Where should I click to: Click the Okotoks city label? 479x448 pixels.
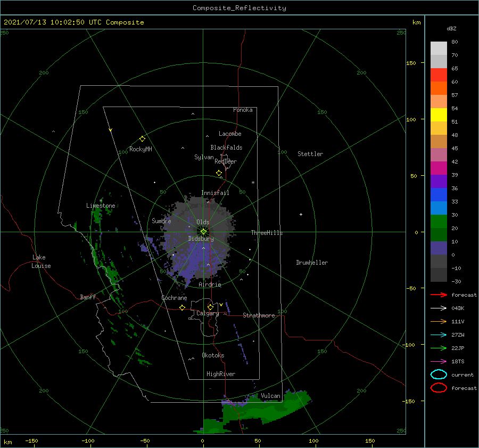[x=213, y=355]
